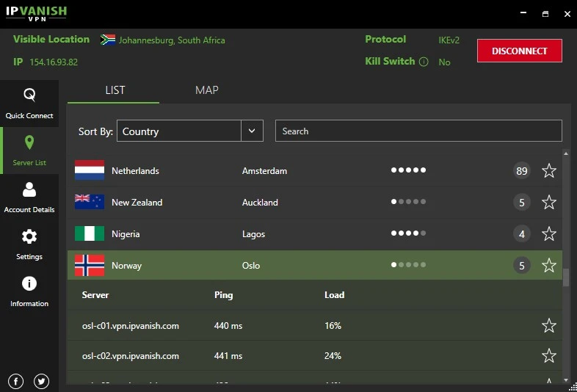The height and width of the screenshot is (392, 577).
Task: Open the Information sidebar icon
Action: tap(29, 291)
